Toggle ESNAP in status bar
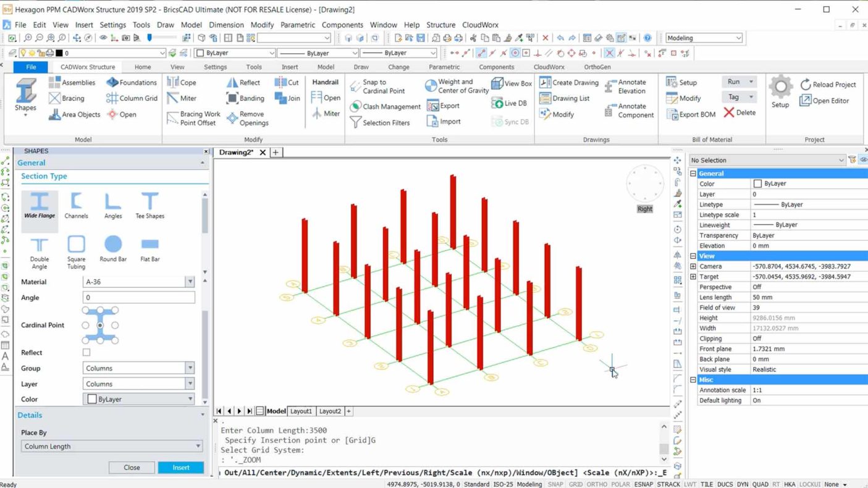This screenshot has width=868, height=488. pos(643,484)
